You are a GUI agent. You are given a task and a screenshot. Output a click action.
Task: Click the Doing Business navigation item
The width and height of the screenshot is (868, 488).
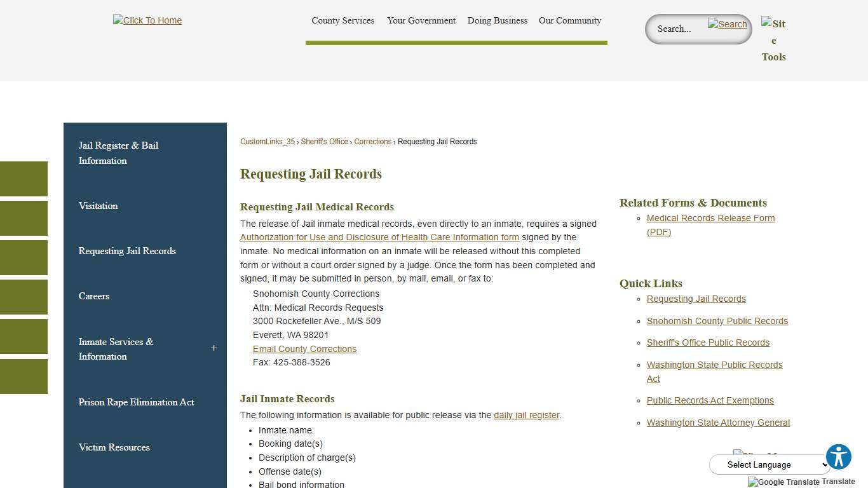pos(497,20)
